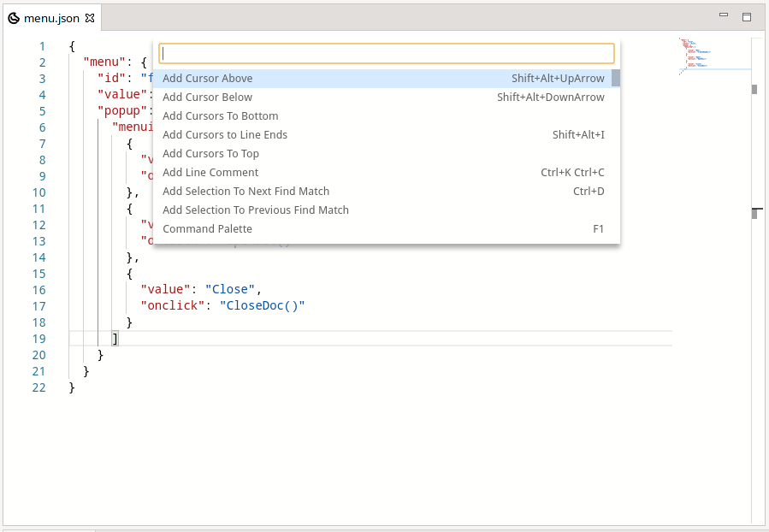Click the Ctrl+D shortcut label
769x532 pixels.
589,192
